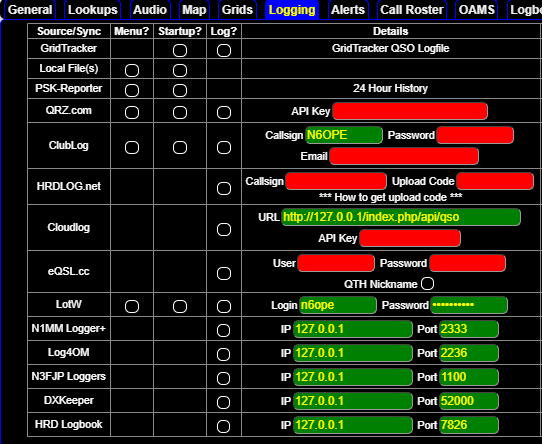Click GridTracker QSO Logfile text
Viewport: 542px width, 444px height.
click(390, 48)
